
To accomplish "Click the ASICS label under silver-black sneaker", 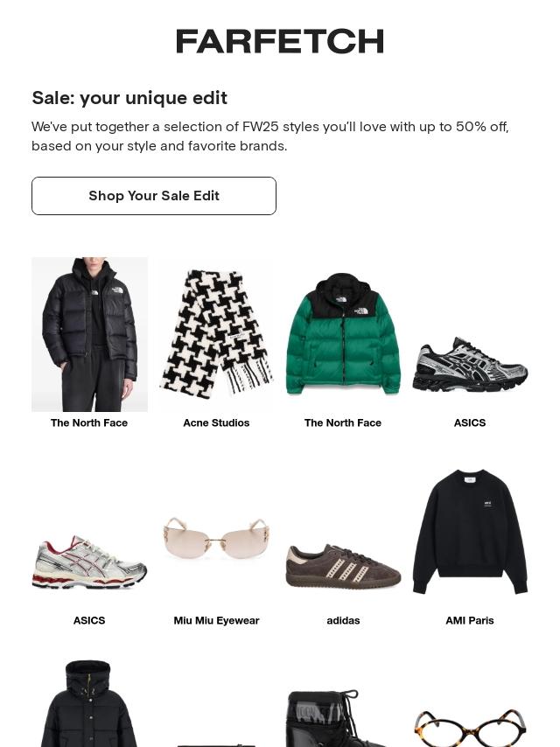I will click(x=470, y=422).
